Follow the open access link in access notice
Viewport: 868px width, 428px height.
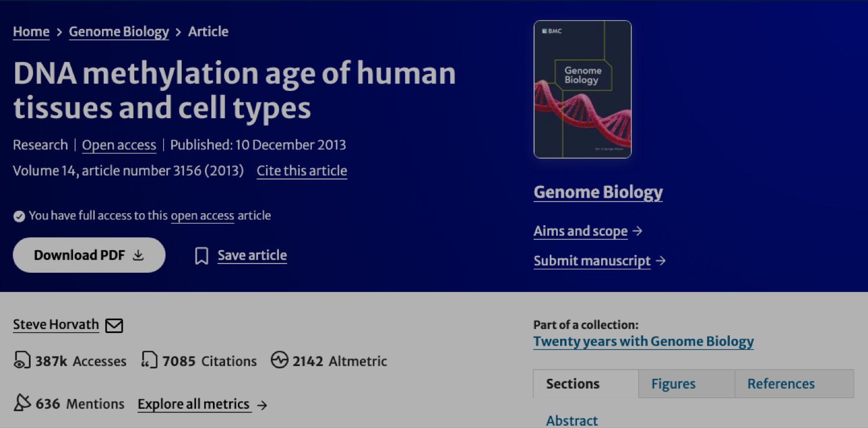click(203, 216)
